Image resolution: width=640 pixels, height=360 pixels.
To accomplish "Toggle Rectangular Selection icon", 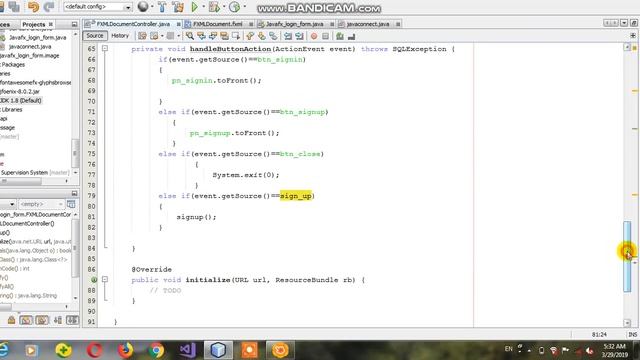I will pyautogui.click(x=236, y=36).
